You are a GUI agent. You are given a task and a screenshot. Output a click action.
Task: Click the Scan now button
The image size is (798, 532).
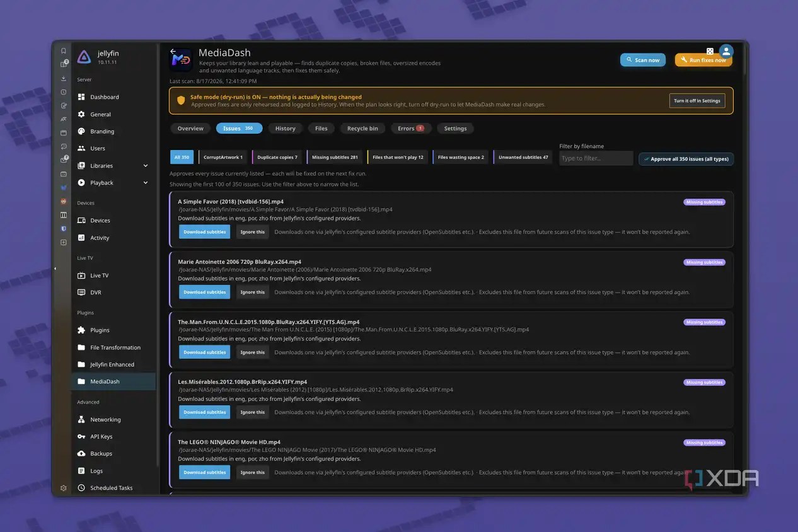click(x=643, y=60)
